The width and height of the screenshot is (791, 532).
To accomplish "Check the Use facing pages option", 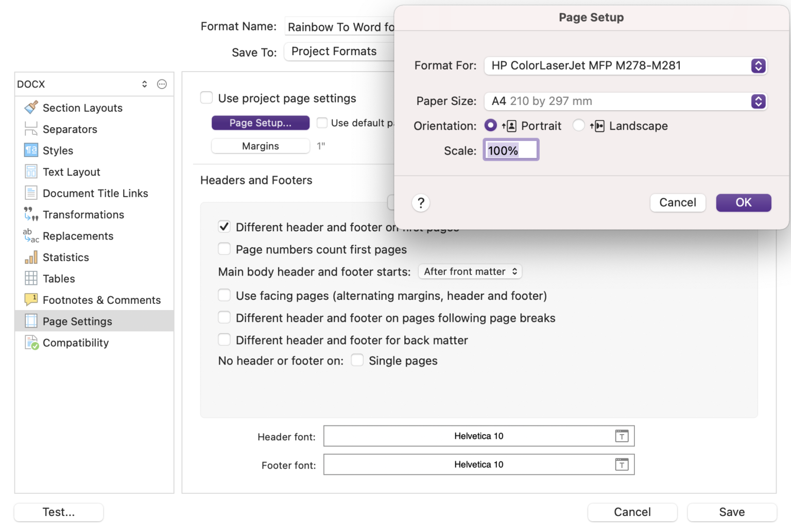I will (x=224, y=295).
